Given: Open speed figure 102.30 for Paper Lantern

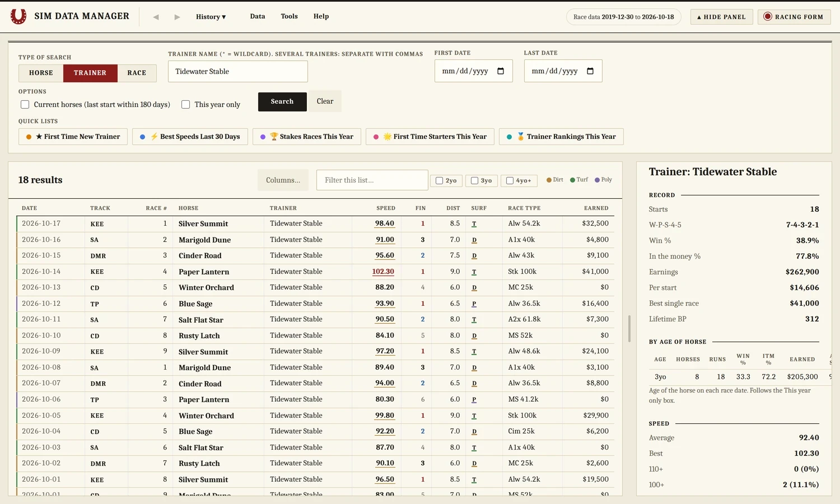Looking at the screenshot, I should pyautogui.click(x=383, y=272).
